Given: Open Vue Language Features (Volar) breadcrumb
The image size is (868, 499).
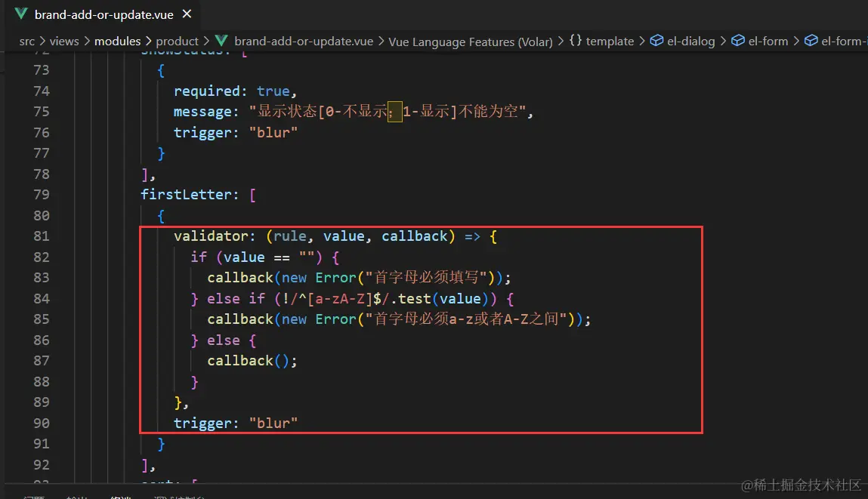Looking at the screenshot, I should tap(470, 42).
